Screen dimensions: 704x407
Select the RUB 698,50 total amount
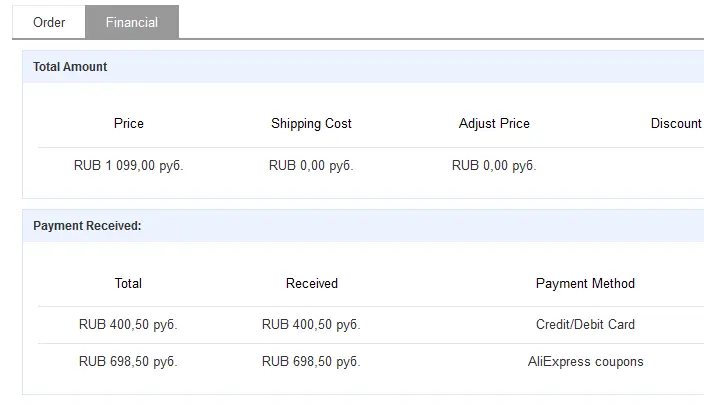[128, 362]
